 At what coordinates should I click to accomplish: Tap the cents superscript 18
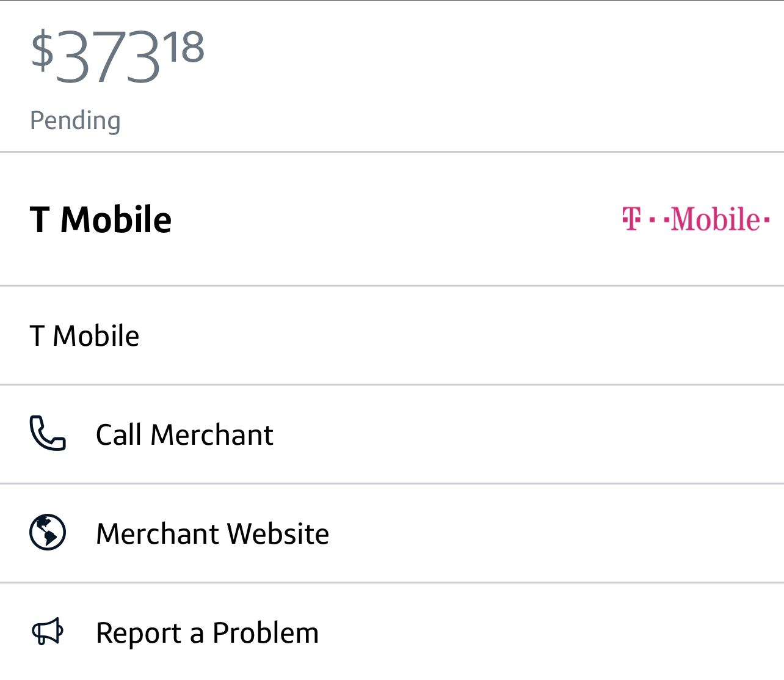tap(183, 48)
